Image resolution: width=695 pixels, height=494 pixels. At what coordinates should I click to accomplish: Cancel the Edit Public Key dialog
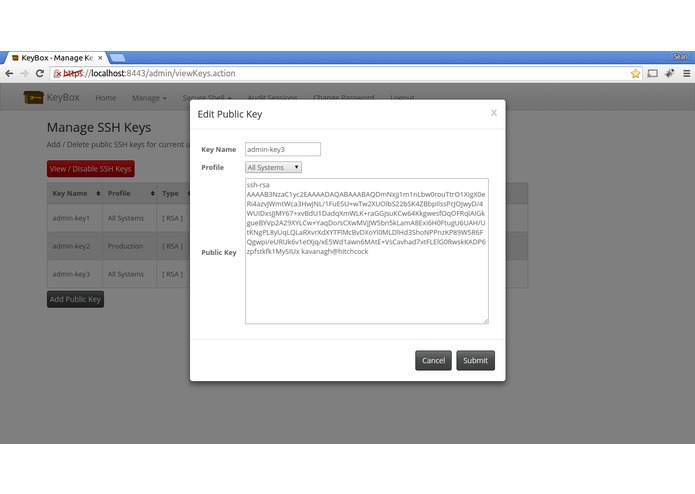point(433,360)
